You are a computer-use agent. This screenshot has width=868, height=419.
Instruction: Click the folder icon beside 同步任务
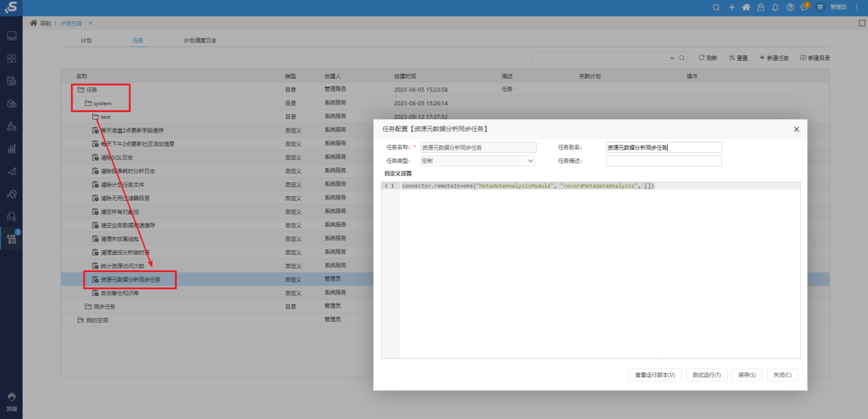pos(87,306)
